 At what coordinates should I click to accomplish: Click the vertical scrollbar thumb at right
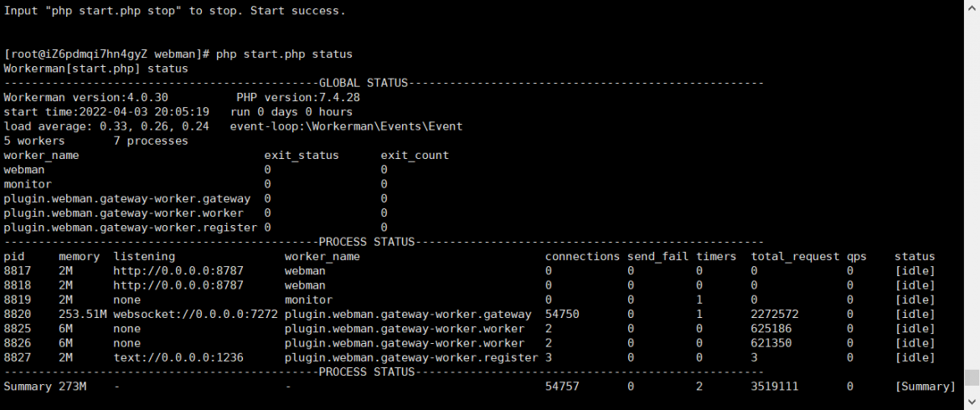click(971, 378)
